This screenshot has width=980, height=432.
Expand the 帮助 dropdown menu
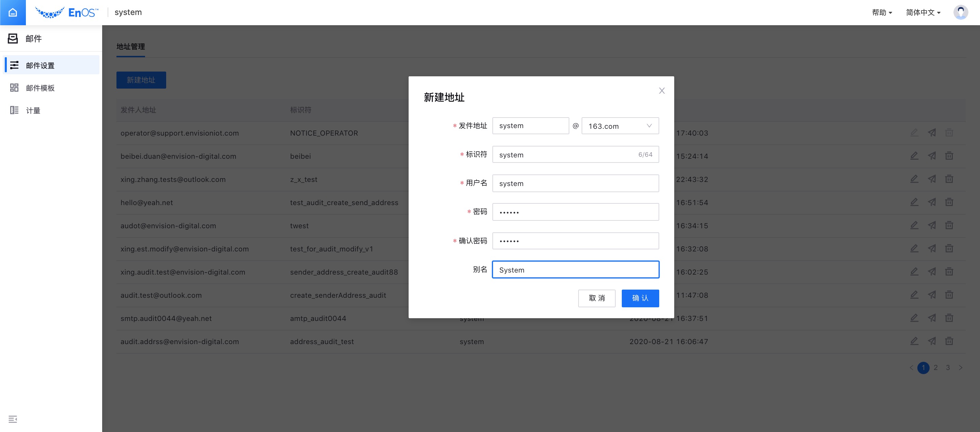click(x=882, y=12)
